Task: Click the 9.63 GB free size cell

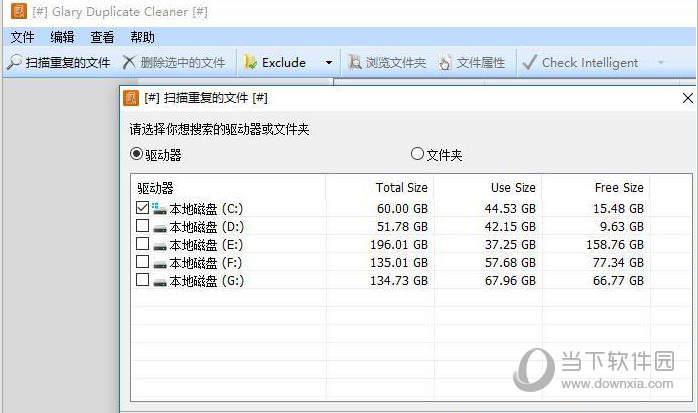Action: click(x=622, y=227)
